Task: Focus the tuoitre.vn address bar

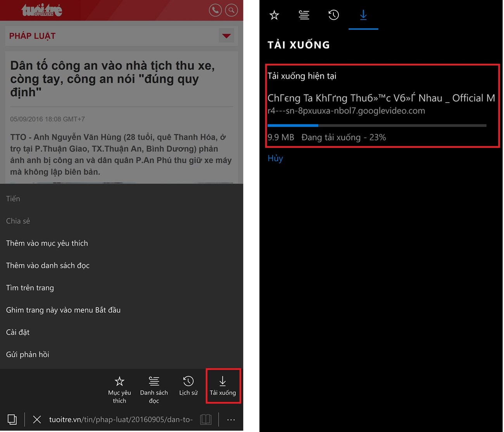Action: coord(121,420)
